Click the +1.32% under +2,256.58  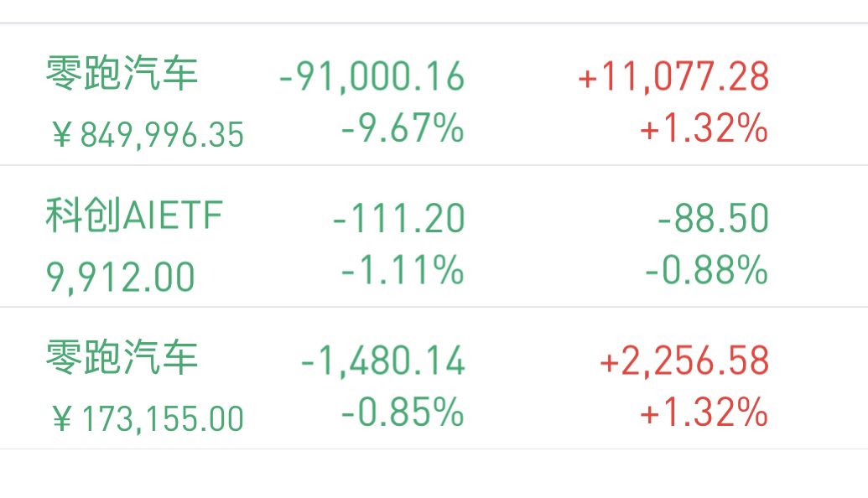pos(704,412)
